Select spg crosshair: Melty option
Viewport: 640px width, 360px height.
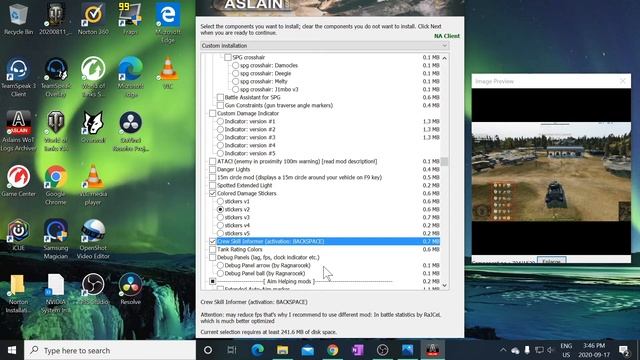pyautogui.click(x=236, y=81)
